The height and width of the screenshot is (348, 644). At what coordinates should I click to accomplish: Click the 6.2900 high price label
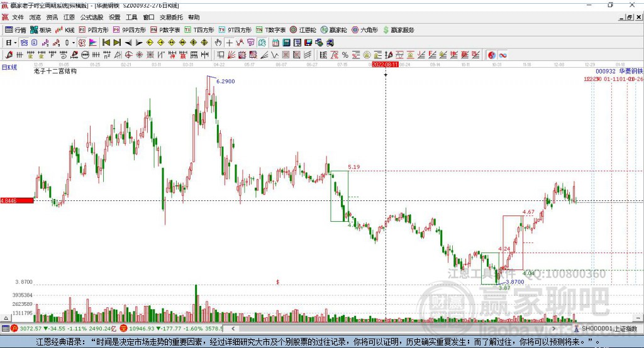226,81
